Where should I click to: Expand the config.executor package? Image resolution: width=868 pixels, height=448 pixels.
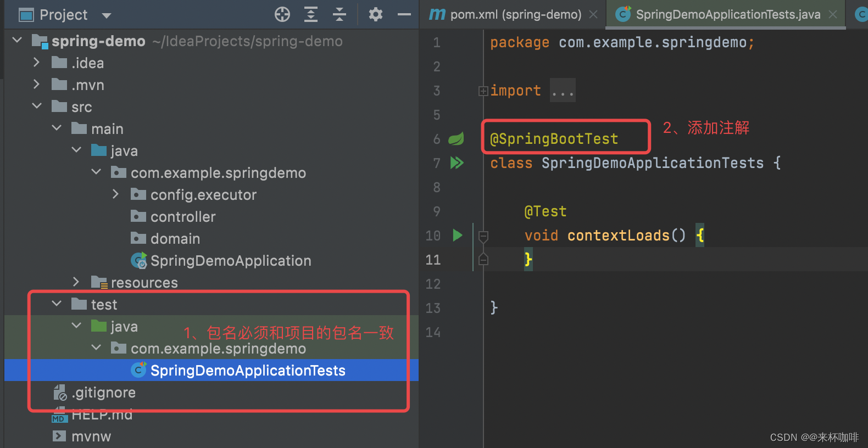point(115,194)
